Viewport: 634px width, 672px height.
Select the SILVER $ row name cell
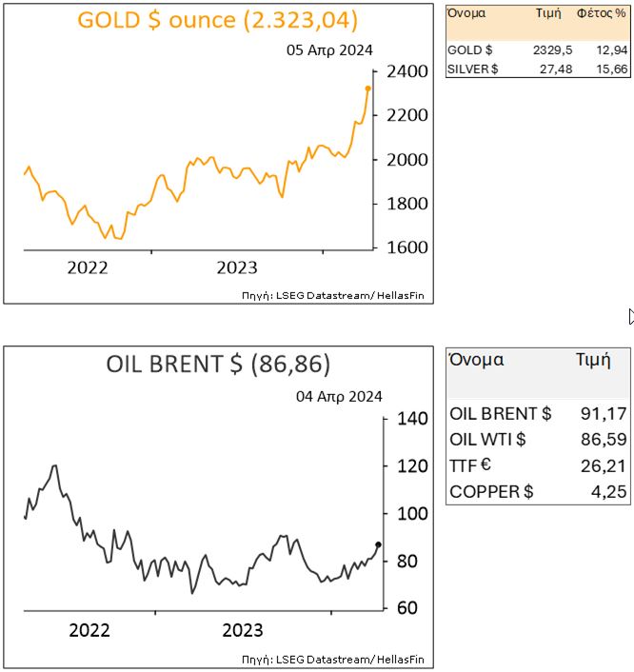472,70
